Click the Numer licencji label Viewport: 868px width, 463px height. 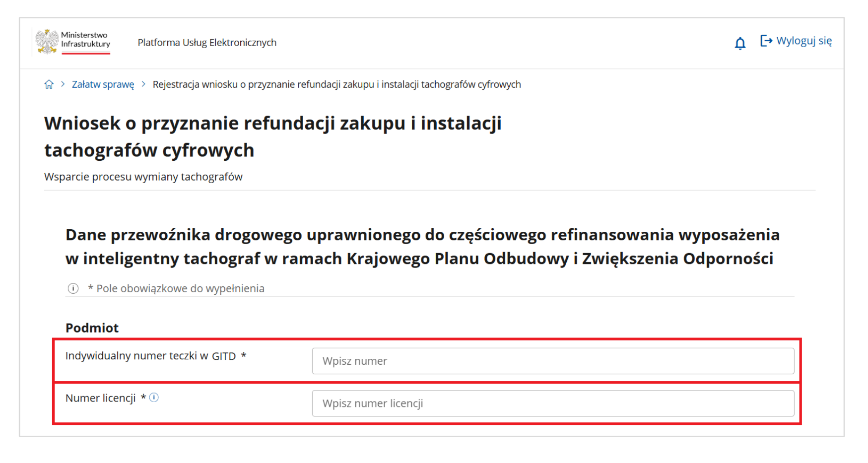coord(100,398)
